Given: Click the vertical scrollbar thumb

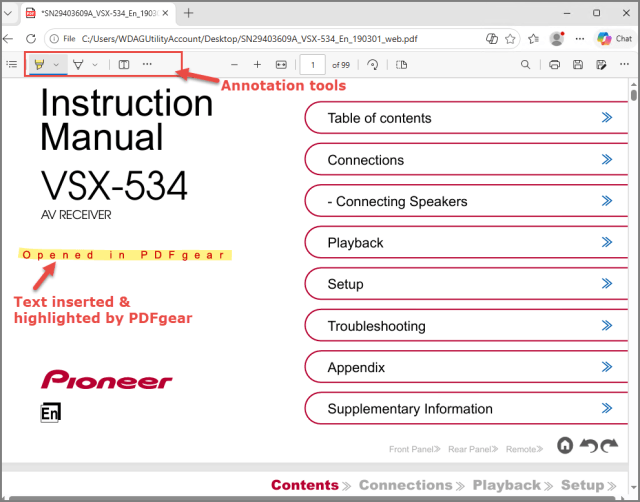Looking at the screenshot, I should point(633,95).
